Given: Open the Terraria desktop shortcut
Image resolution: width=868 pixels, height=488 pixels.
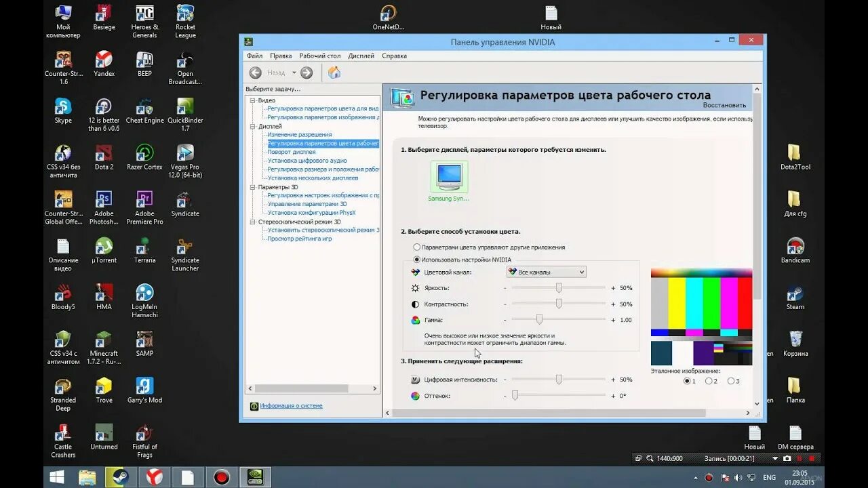Looking at the screenshot, I should pyautogui.click(x=144, y=251).
